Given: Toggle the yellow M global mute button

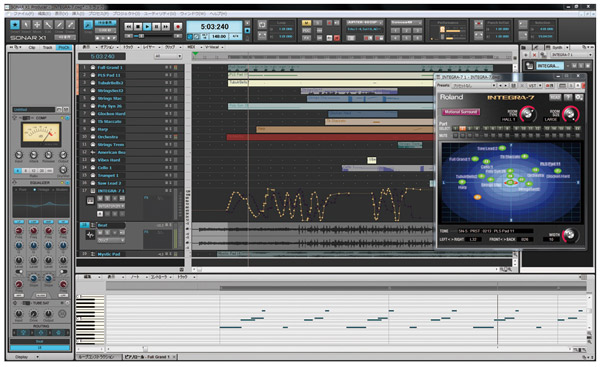Looking at the screenshot, I should [x=307, y=23].
